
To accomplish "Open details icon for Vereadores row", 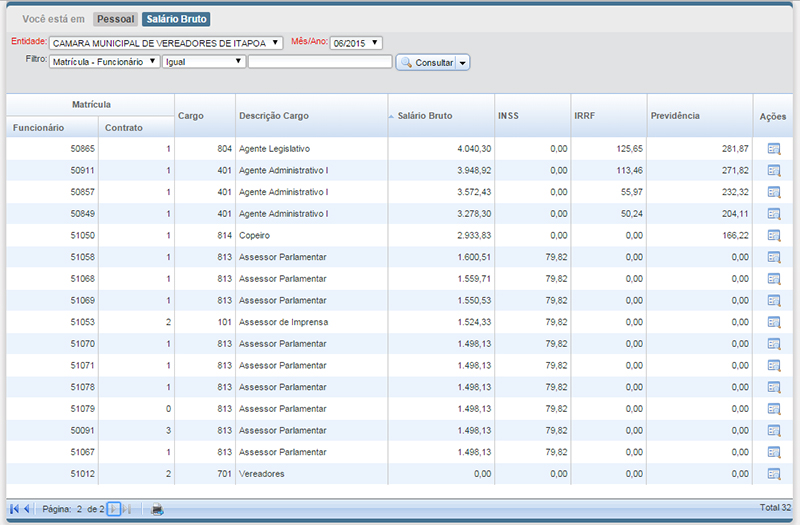I will click(774, 473).
